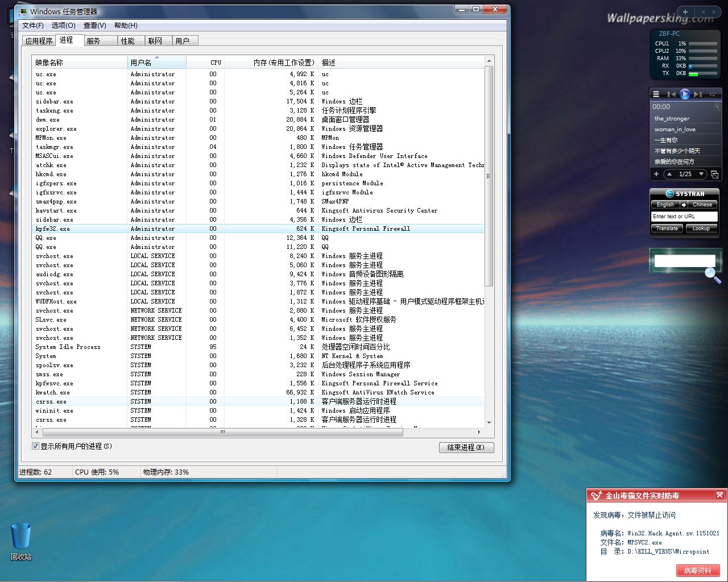Screen dimensions: 728x582
Task: Select the explorer.exe process row
Action: click(259, 128)
